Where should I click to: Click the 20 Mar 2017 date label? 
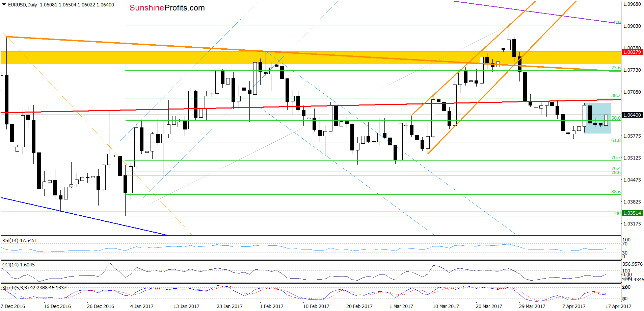pos(489,306)
